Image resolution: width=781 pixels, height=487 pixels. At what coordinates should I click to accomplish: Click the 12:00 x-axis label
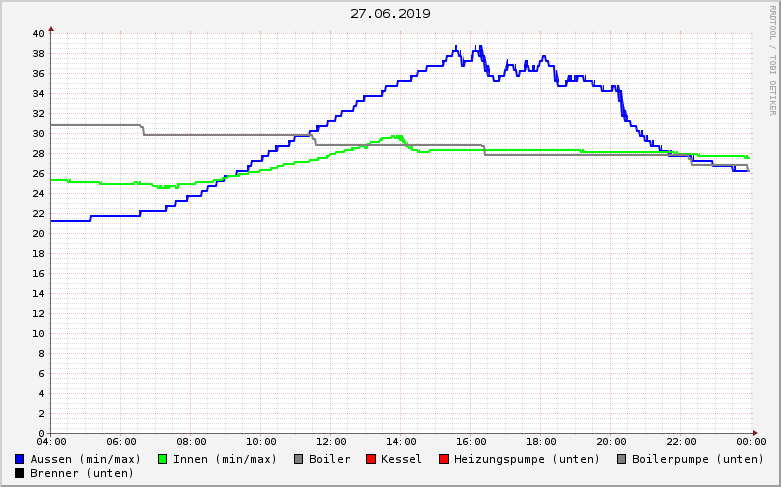point(331,442)
